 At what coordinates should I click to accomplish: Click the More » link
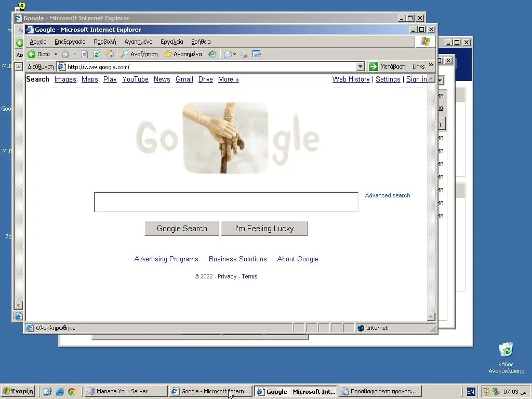coord(229,79)
